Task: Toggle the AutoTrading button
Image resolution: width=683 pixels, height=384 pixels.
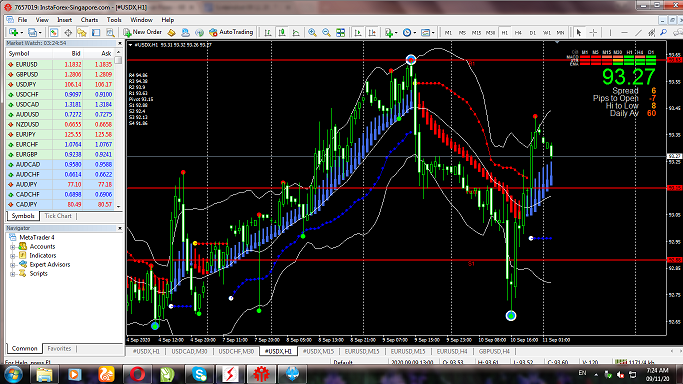Action: 231,32
